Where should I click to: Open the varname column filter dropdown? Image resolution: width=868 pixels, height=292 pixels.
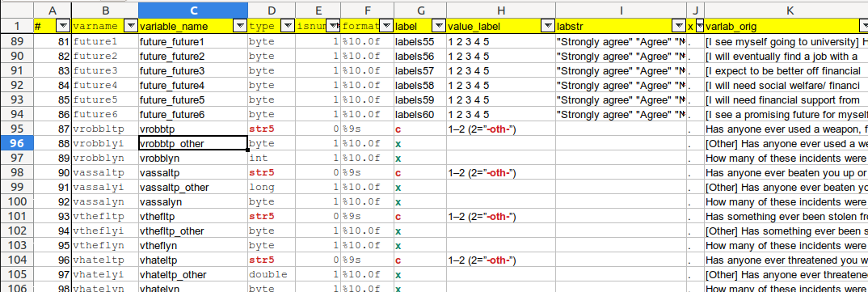(131, 26)
